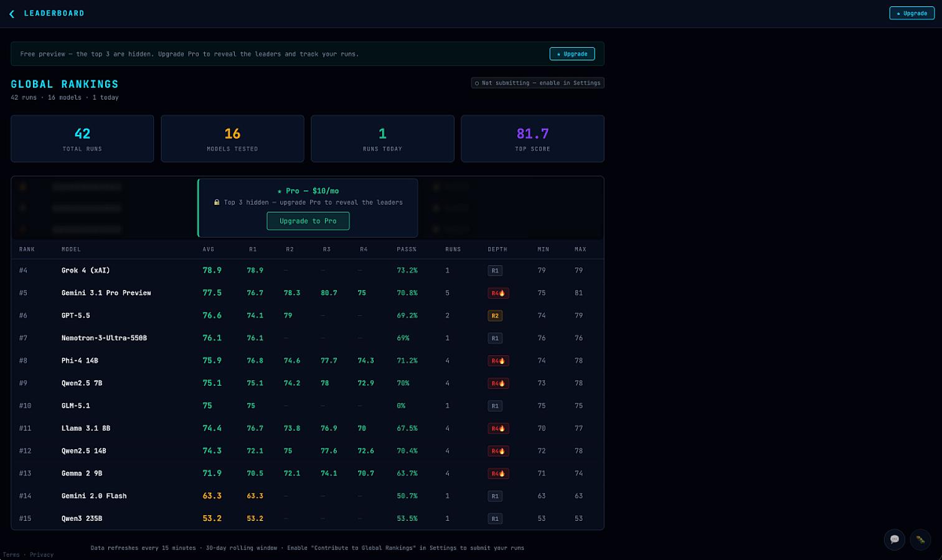Click the Upgrade to Pro button
This screenshot has height=560, width=942.
(308, 221)
